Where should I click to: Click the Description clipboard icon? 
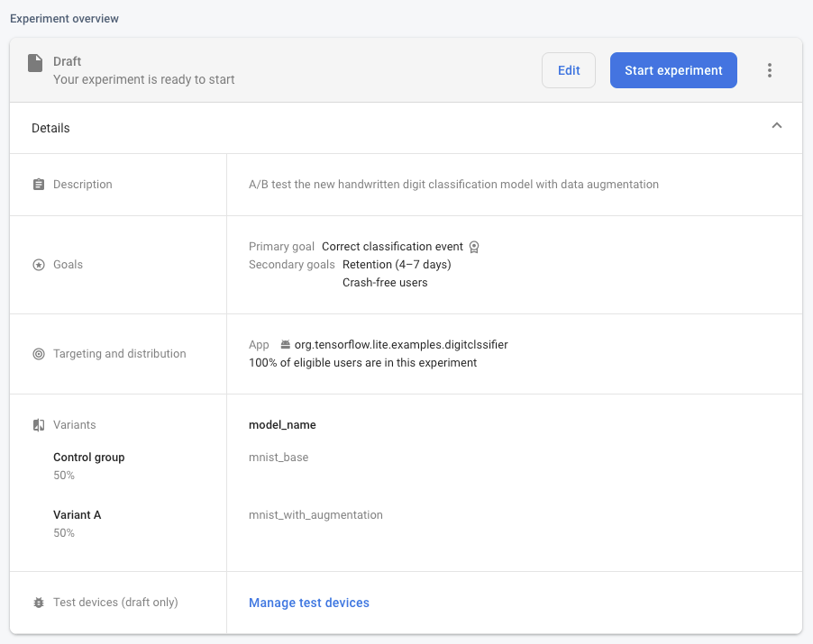pos(39,185)
